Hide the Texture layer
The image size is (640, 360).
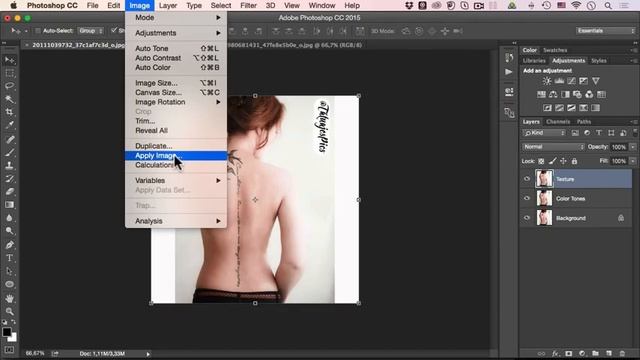[527, 179]
